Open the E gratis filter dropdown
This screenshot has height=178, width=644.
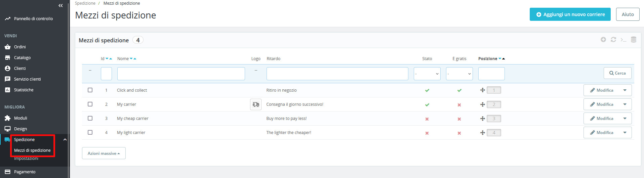(459, 74)
